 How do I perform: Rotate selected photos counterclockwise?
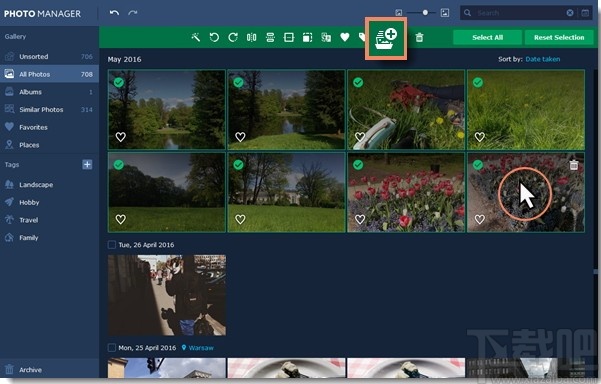click(x=214, y=37)
